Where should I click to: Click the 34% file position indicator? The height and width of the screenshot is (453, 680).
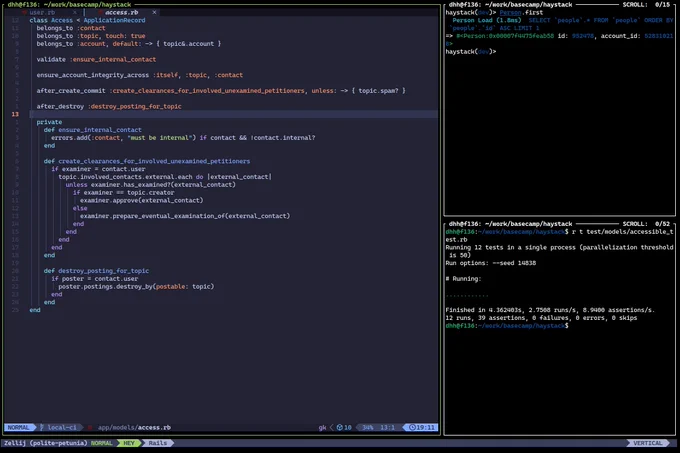(367, 427)
